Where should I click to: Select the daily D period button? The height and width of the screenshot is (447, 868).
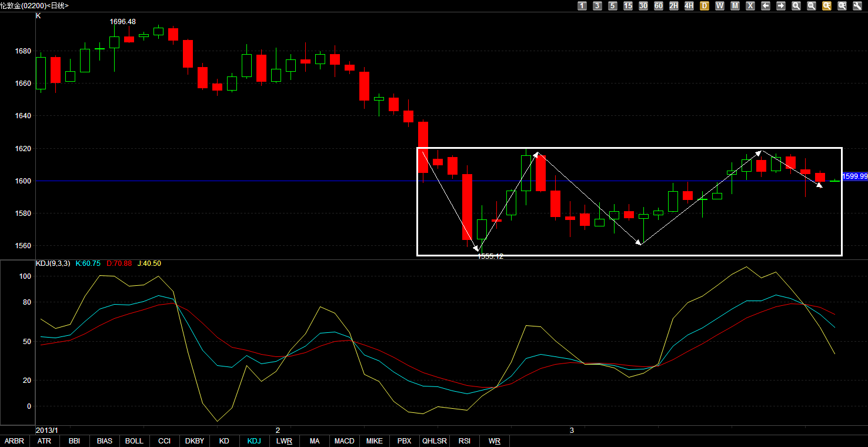[x=705, y=5]
